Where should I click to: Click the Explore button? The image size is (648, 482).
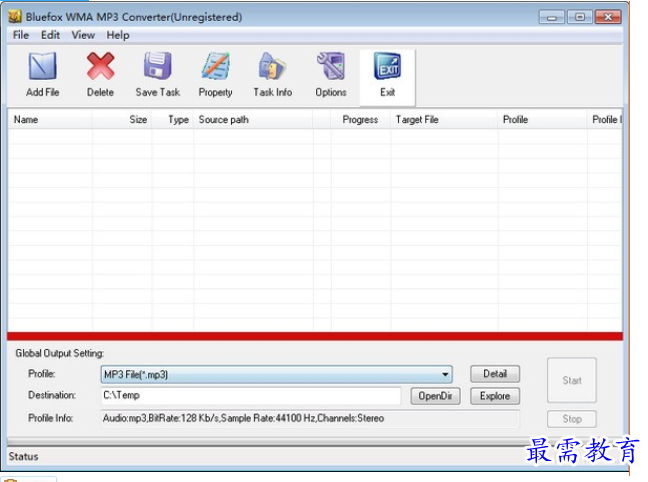(x=495, y=396)
